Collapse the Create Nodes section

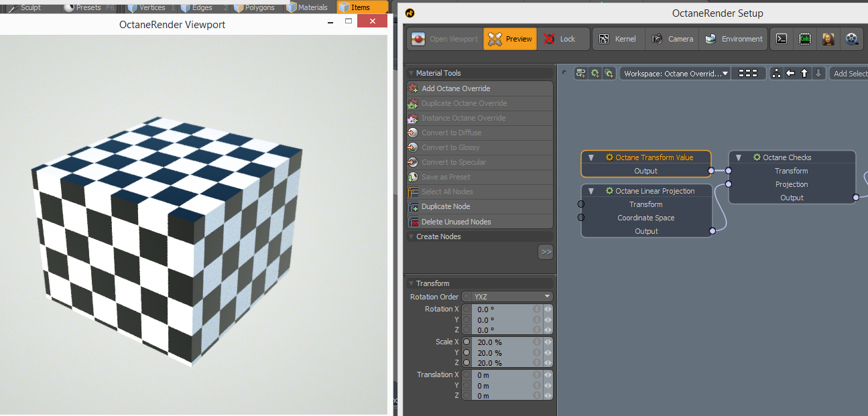(x=411, y=236)
